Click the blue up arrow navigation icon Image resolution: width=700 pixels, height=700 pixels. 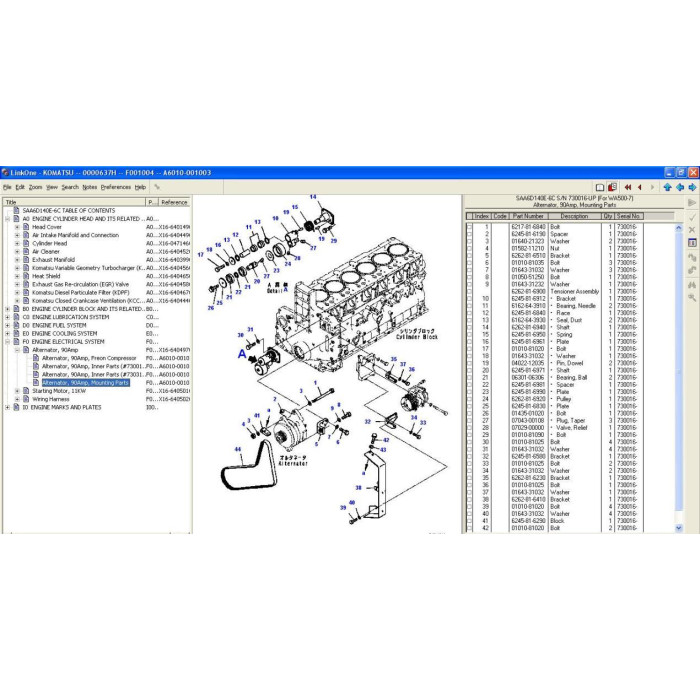click(x=667, y=187)
